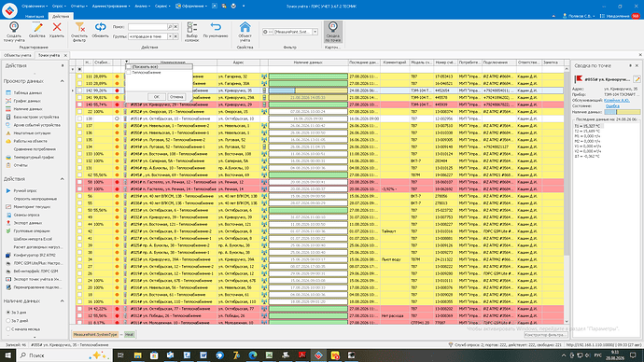This screenshot has width=644, height=362.
Task: Open the Analysis menu
Action: point(142,7)
